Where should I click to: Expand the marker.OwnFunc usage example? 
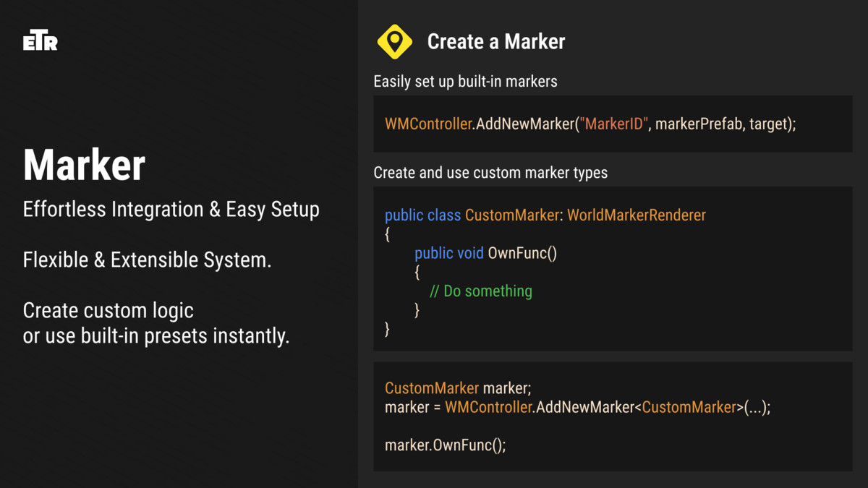(446, 445)
